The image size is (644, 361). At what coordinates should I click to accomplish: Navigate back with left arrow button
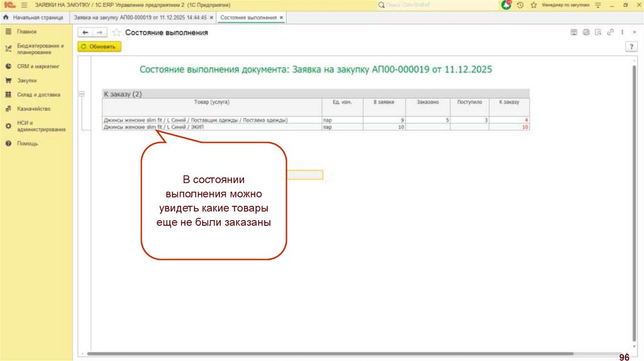[86, 33]
